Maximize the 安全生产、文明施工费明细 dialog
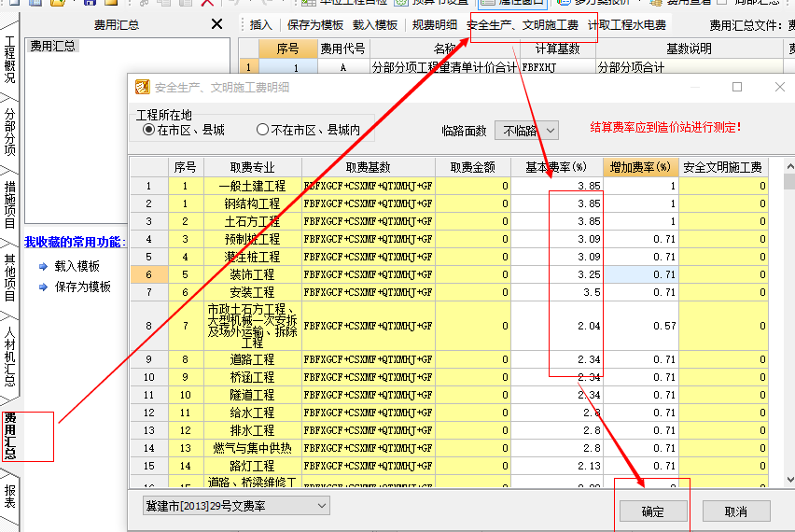Viewport: 795px width, 532px height. click(x=737, y=87)
